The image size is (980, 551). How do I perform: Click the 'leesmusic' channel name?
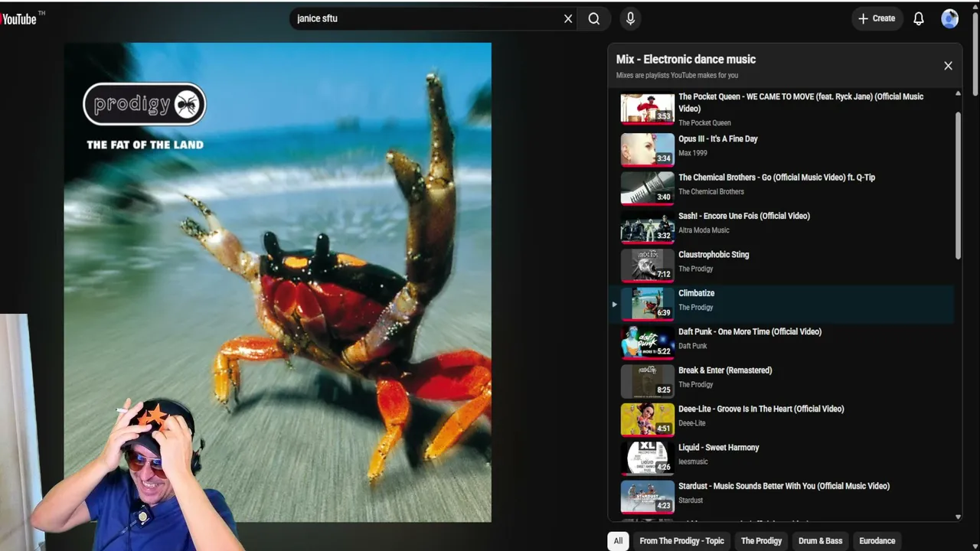[x=693, y=462]
